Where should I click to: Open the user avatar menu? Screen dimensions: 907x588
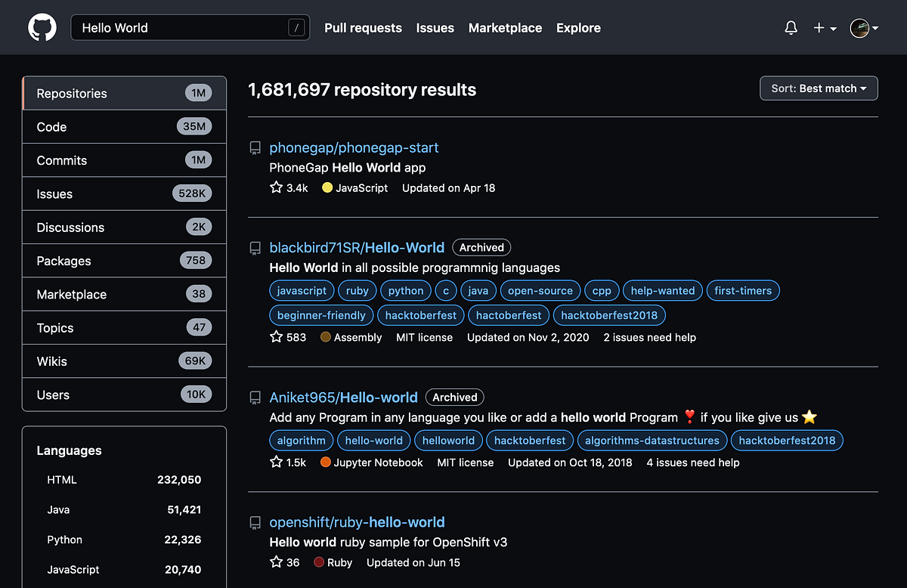tap(864, 28)
